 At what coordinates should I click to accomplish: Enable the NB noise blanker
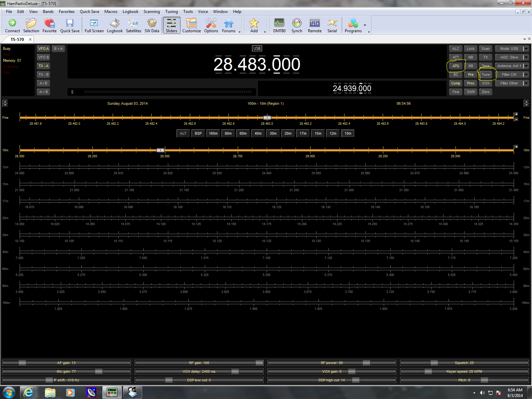pos(470,57)
